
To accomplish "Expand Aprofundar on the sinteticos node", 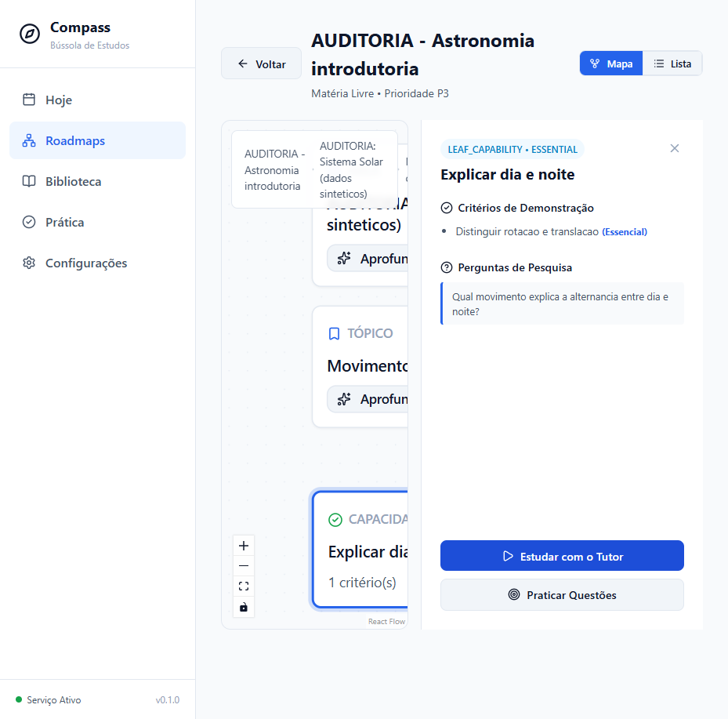I will coord(368,259).
